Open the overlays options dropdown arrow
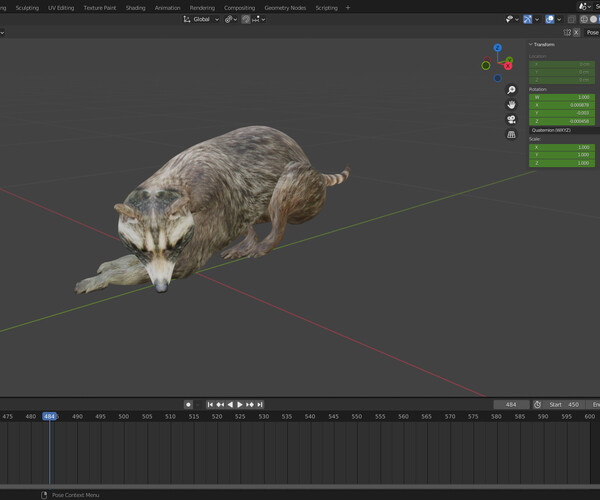The width and height of the screenshot is (600, 500). [x=559, y=20]
